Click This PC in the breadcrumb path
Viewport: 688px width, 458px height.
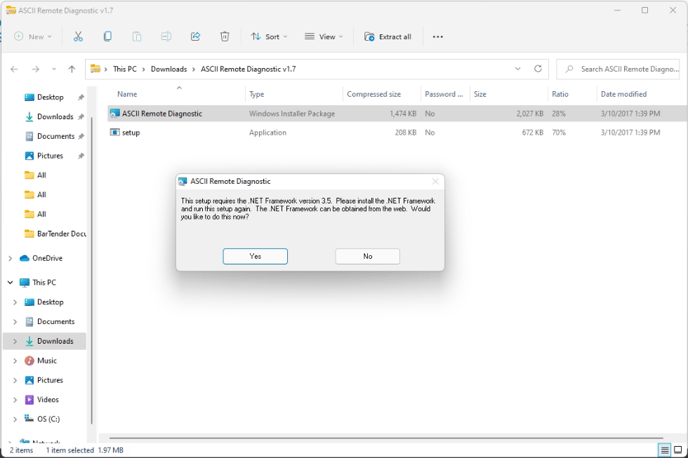(x=125, y=69)
